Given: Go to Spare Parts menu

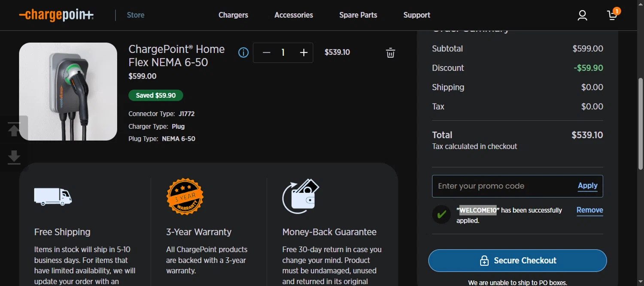Looking at the screenshot, I should tap(358, 15).
